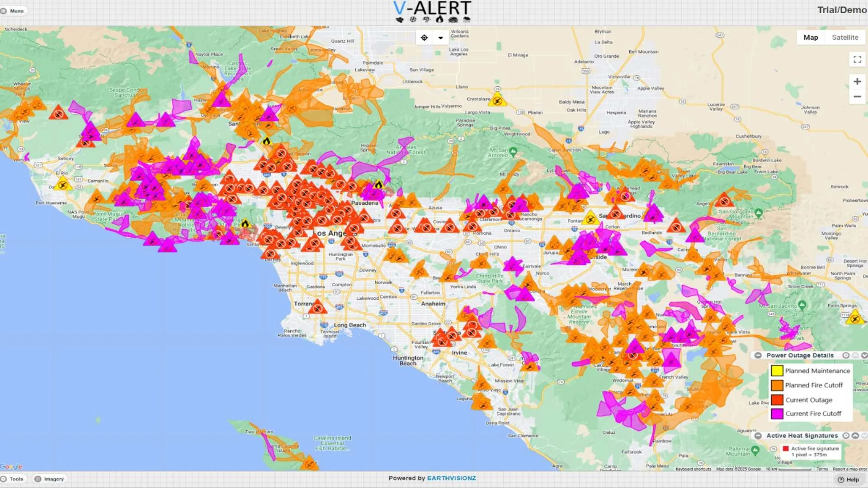Move Power Outage Details legend down

click(864, 355)
